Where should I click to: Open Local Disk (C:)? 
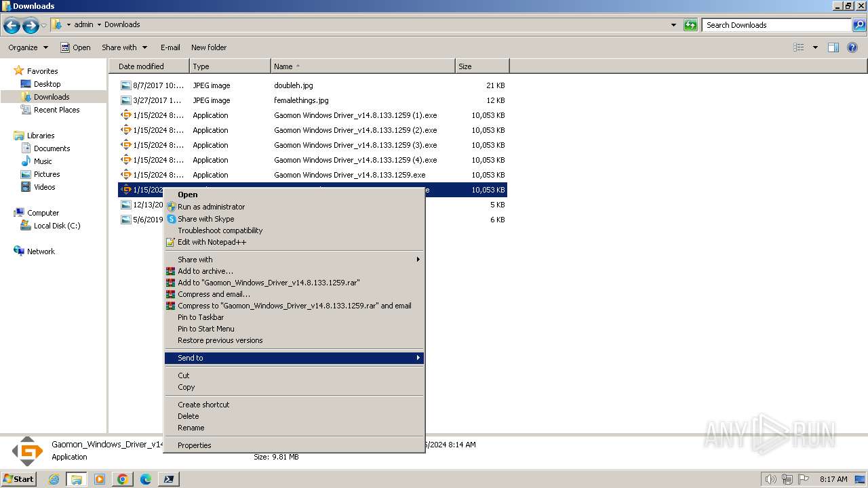pos(57,226)
